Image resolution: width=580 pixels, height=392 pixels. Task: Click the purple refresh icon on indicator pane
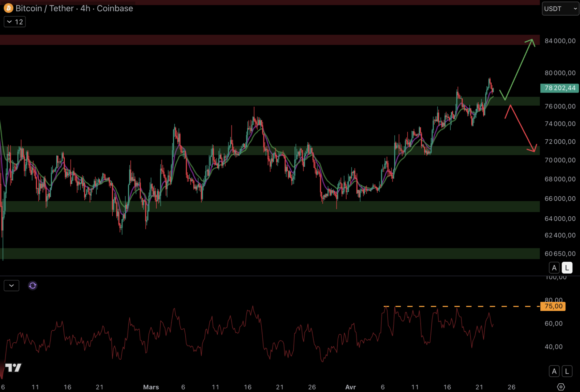33,286
